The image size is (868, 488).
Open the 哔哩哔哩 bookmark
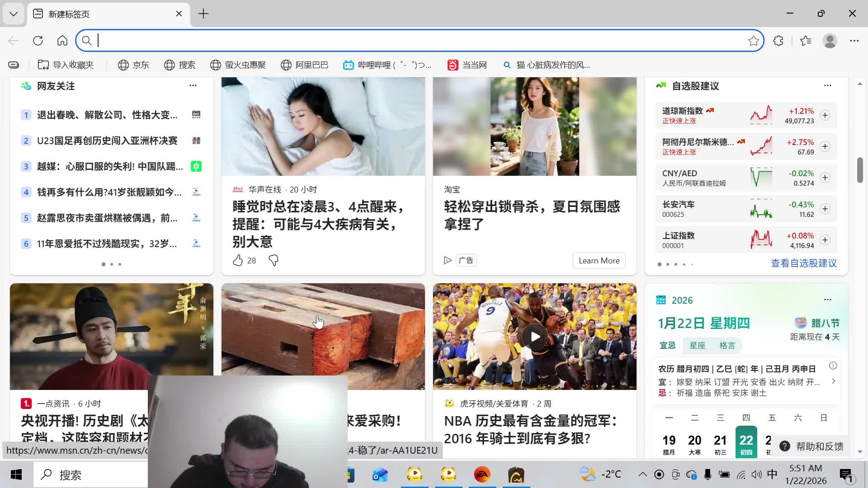387,65
